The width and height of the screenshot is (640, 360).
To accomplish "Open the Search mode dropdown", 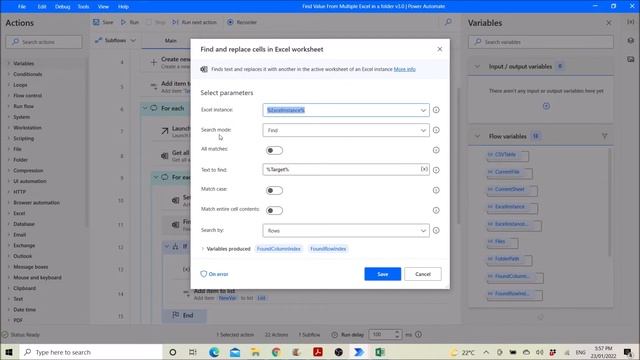I will (423, 130).
